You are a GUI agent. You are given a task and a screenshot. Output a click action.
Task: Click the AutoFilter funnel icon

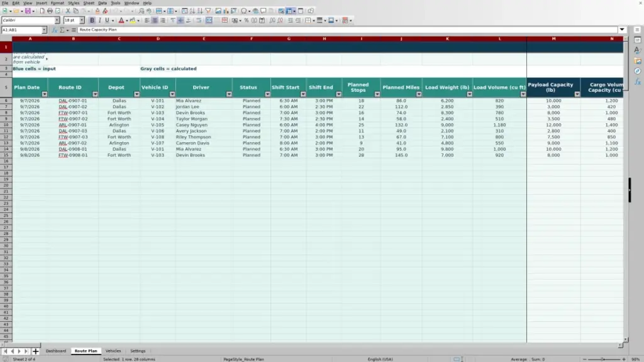click(x=208, y=11)
